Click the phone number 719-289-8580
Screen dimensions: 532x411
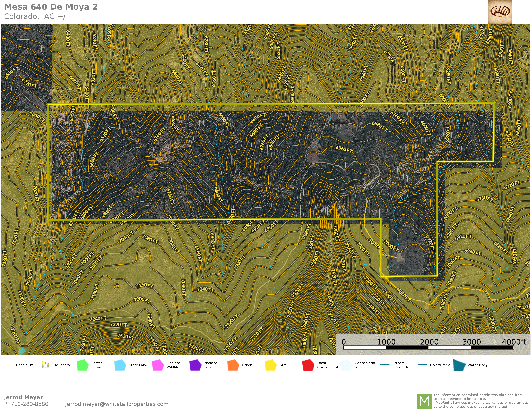point(29,404)
